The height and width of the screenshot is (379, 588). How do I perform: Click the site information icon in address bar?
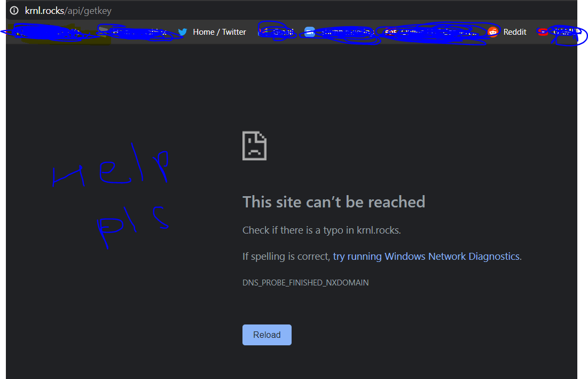[13, 10]
